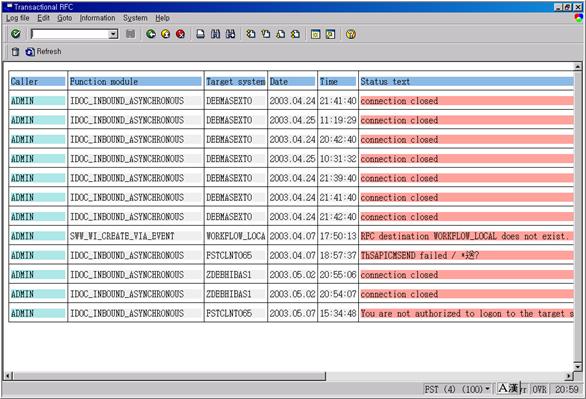Click the Find binoculars icon

click(215, 34)
